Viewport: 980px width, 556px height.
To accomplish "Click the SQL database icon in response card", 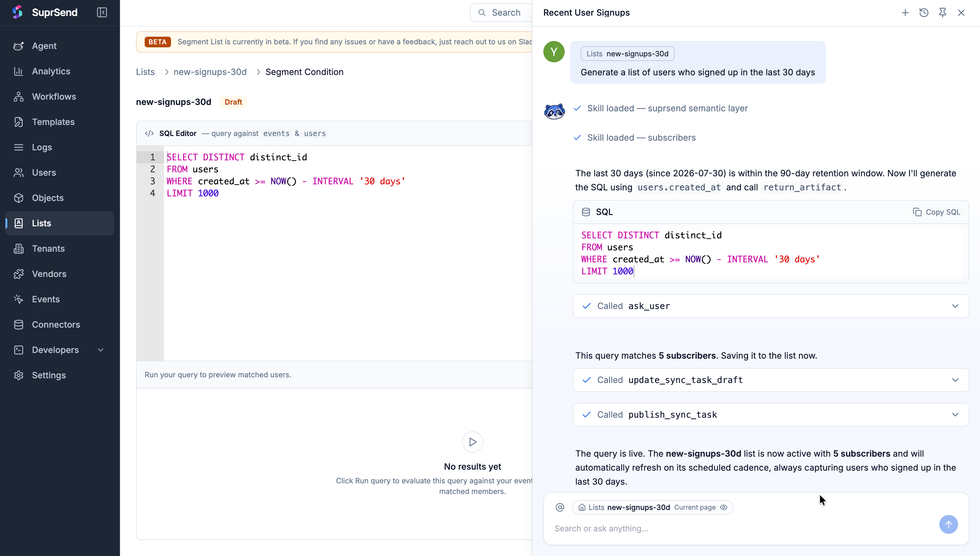I will pyautogui.click(x=586, y=212).
